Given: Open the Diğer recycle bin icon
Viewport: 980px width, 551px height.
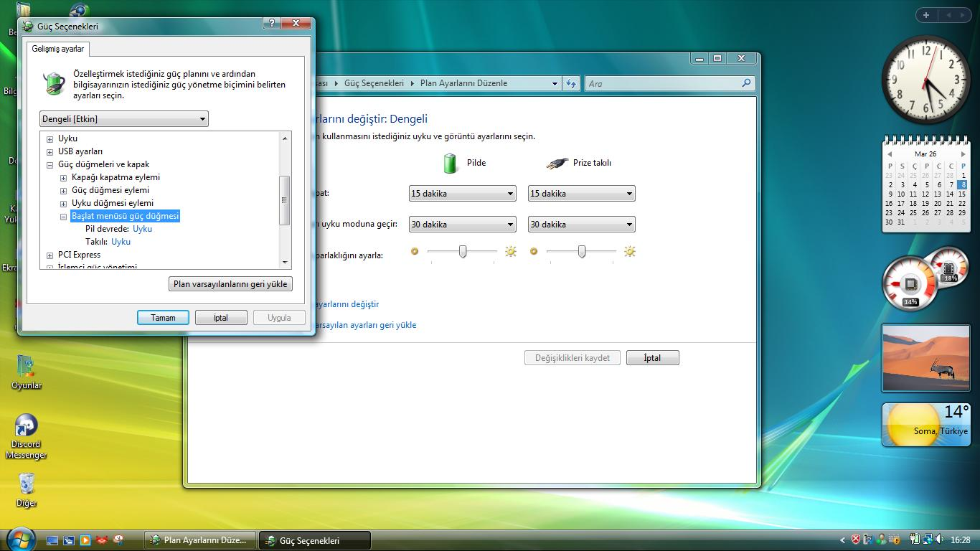Looking at the screenshot, I should pos(27,489).
